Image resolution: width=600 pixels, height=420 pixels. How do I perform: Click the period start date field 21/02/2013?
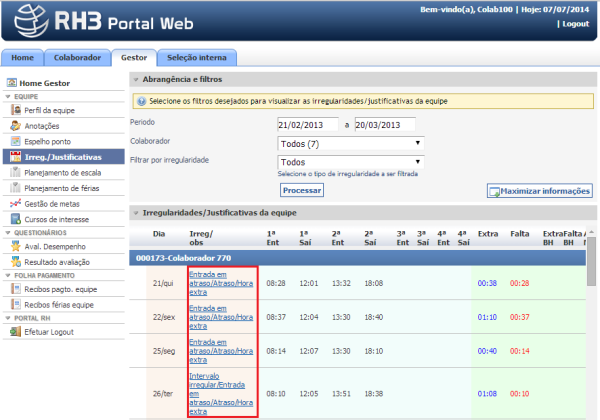(308, 125)
